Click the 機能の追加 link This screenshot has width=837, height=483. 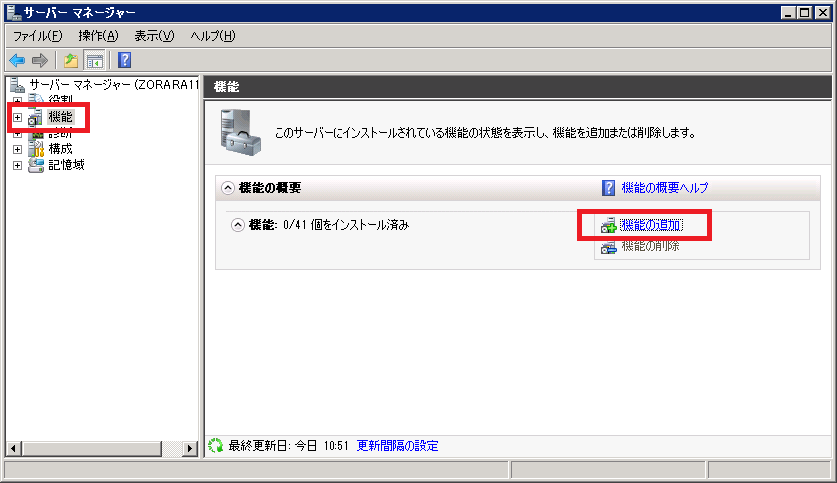(x=651, y=226)
